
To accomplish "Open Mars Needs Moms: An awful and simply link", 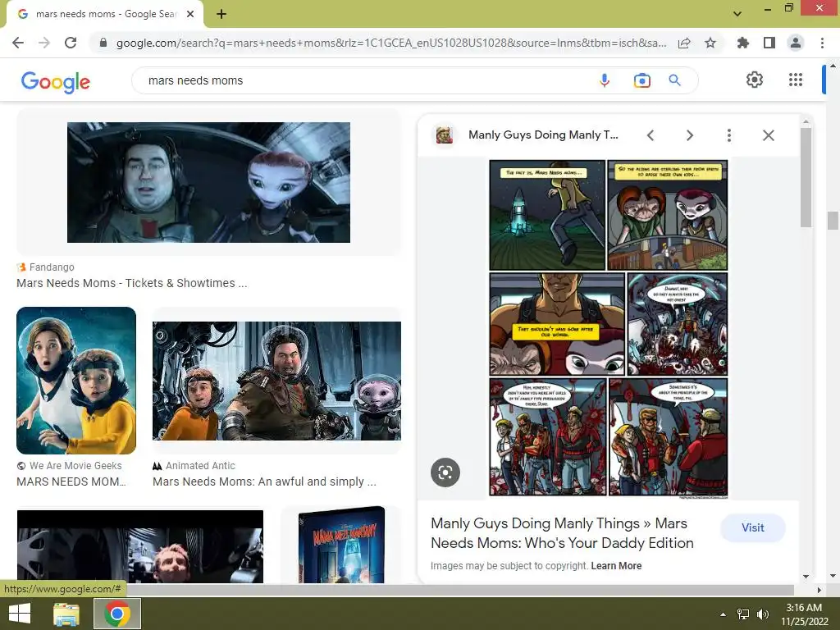I will click(265, 482).
